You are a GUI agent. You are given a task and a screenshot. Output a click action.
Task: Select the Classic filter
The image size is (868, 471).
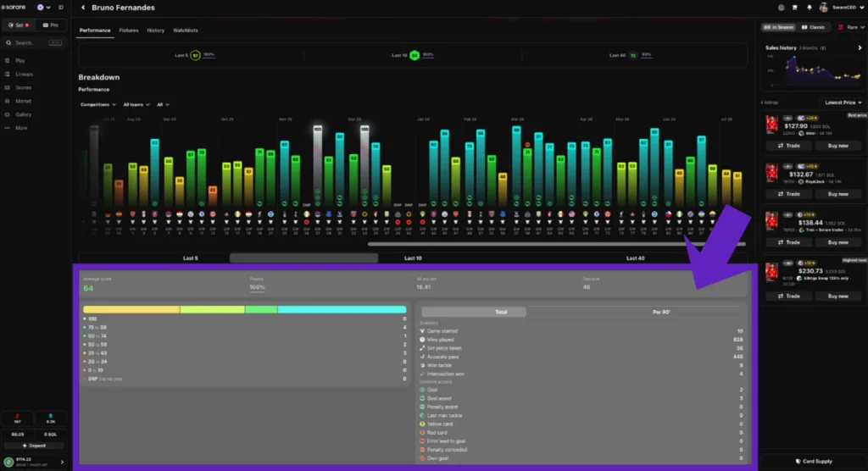point(814,27)
